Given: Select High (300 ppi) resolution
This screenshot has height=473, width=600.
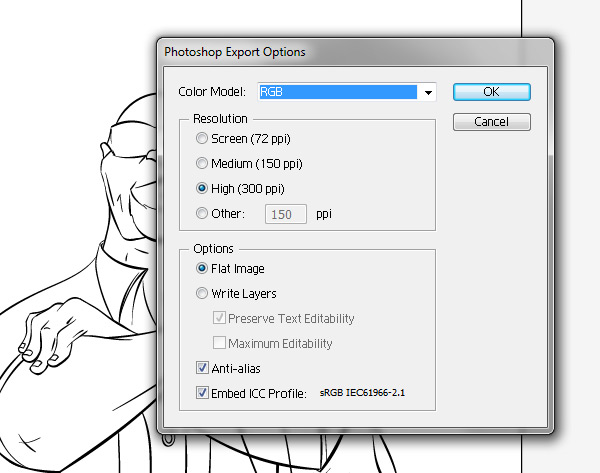Looking at the screenshot, I should (204, 188).
